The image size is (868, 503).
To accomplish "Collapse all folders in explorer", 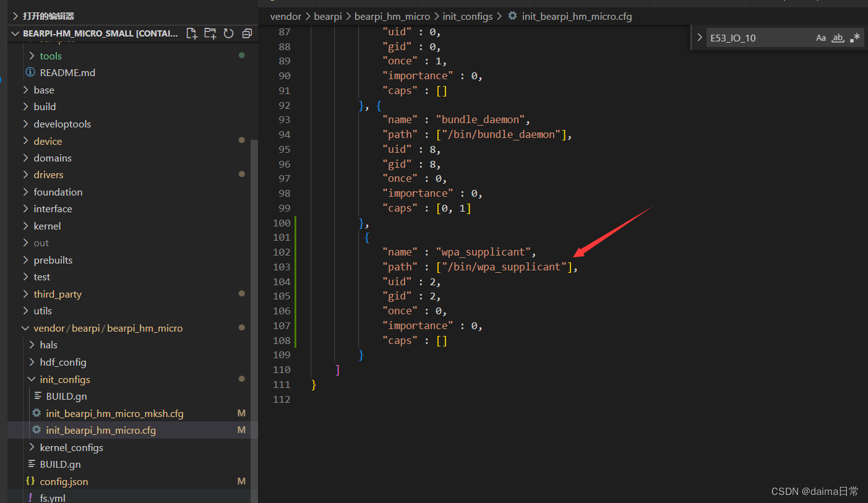I will pos(247,33).
